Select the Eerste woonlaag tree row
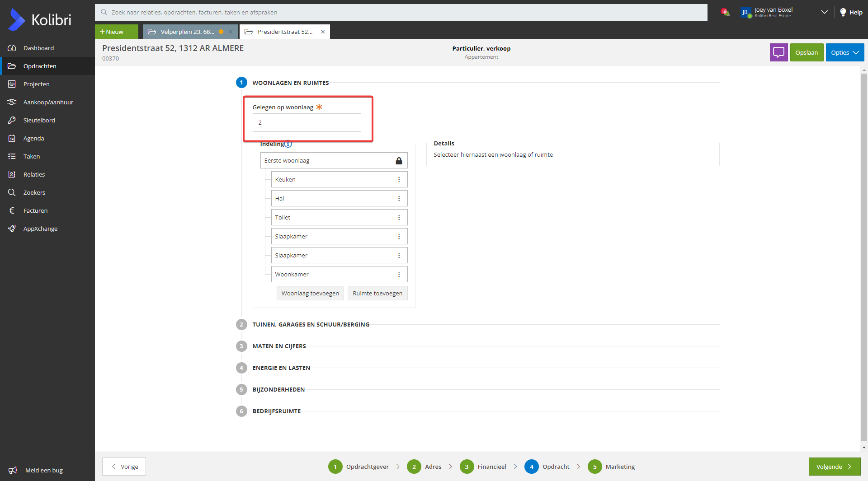This screenshot has width=868, height=481. (x=334, y=161)
